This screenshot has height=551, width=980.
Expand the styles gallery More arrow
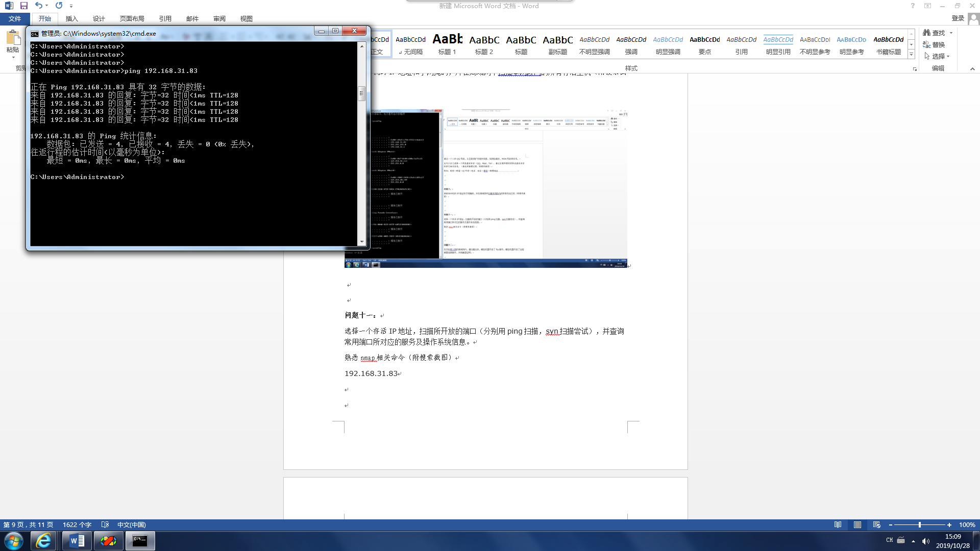911,54
